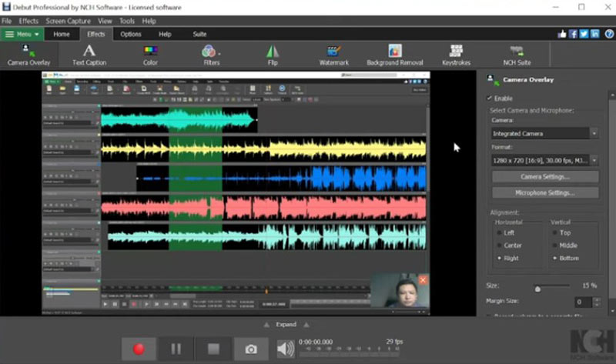Stop the recording
This screenshot has width=616, height=364.
click(x=213, y=349)
